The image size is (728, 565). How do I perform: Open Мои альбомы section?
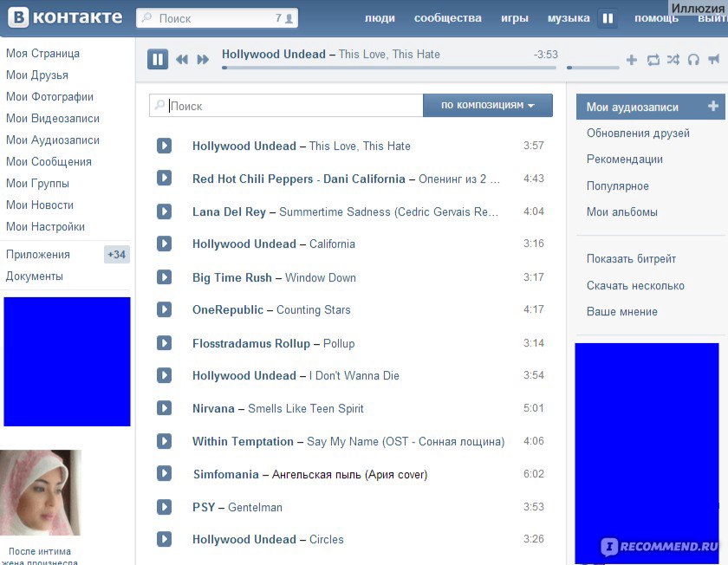point(621,211)
